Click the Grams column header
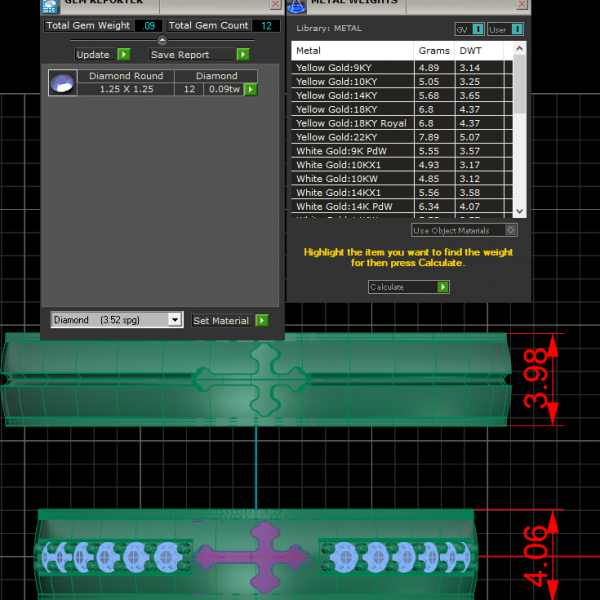 434,50
